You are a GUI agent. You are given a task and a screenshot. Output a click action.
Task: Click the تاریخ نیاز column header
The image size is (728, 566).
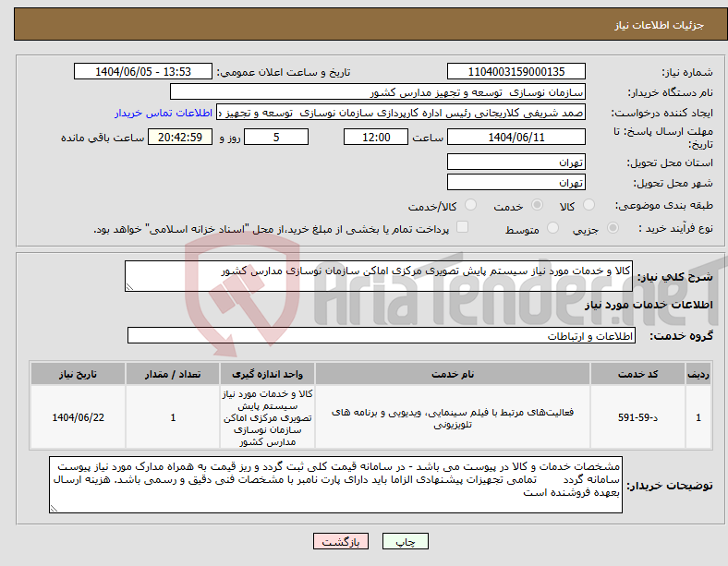[x=78, y=374]
